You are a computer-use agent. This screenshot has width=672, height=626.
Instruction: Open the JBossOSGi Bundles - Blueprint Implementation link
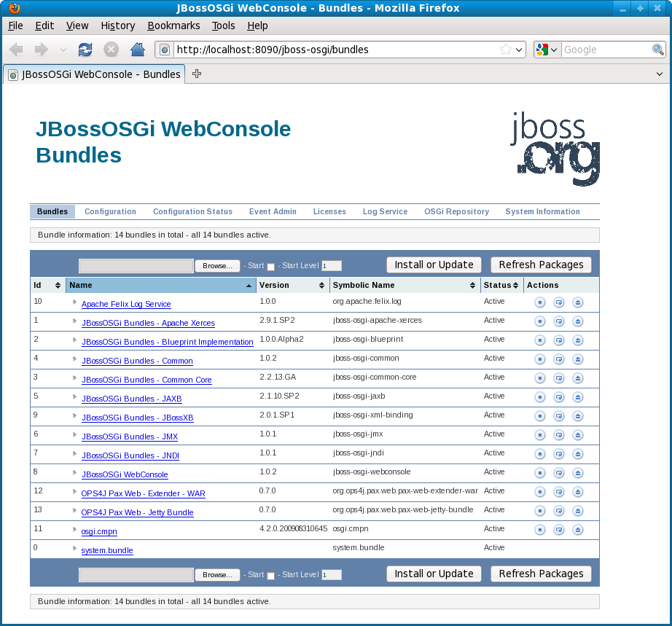(x=168, y=342)
